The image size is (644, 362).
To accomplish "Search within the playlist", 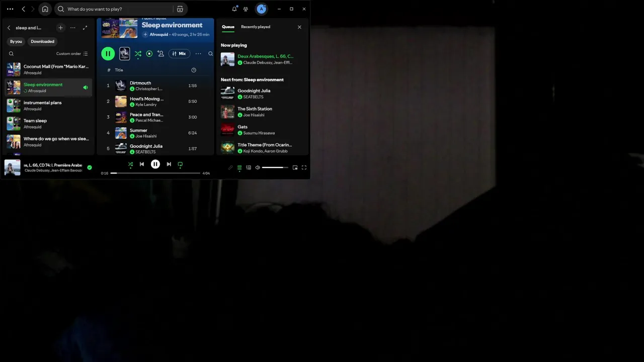I will coord(211,54).
